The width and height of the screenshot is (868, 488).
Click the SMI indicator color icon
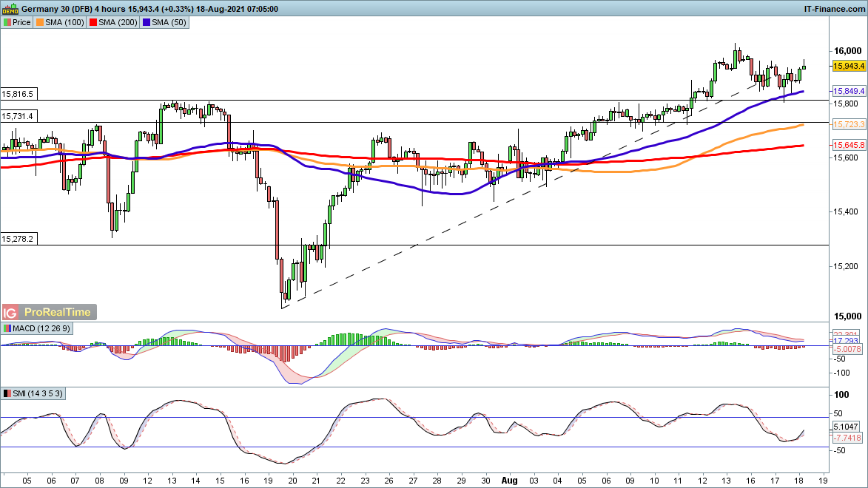pos(7,393)
